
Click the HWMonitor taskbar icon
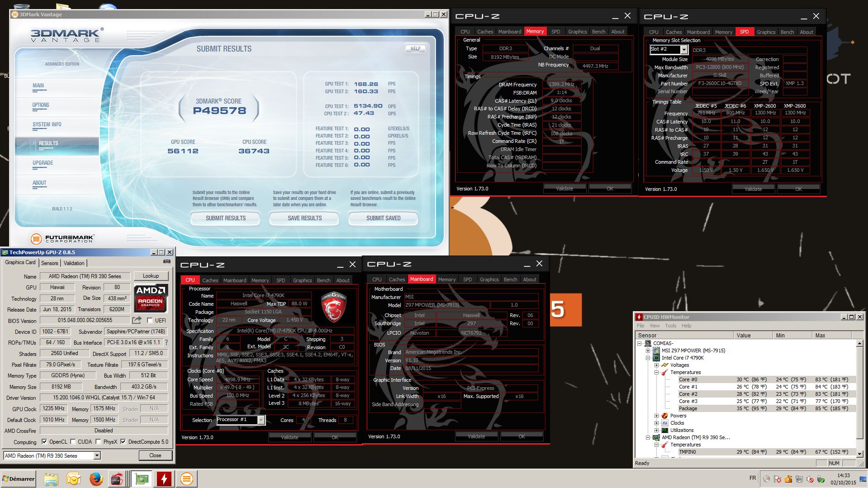tap(164, 479)
